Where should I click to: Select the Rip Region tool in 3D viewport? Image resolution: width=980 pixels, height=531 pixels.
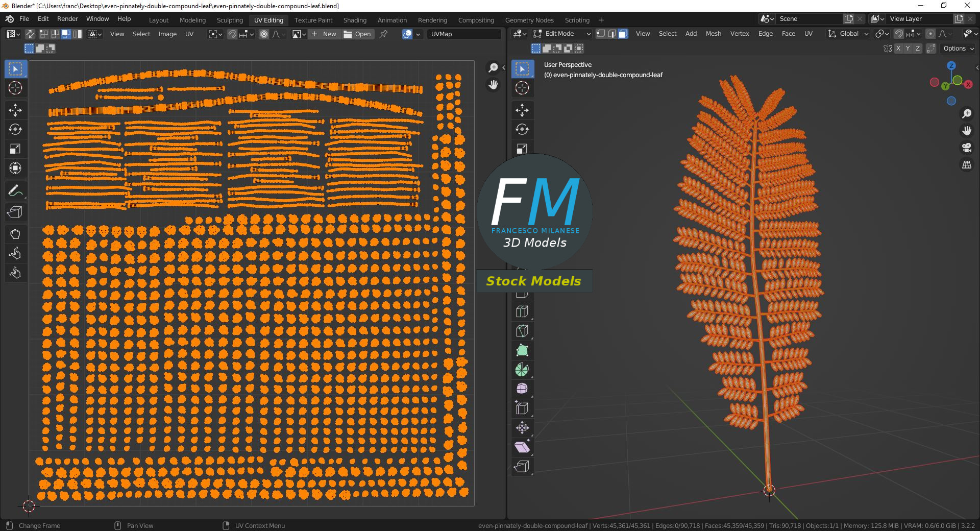[x=522, y=467]
